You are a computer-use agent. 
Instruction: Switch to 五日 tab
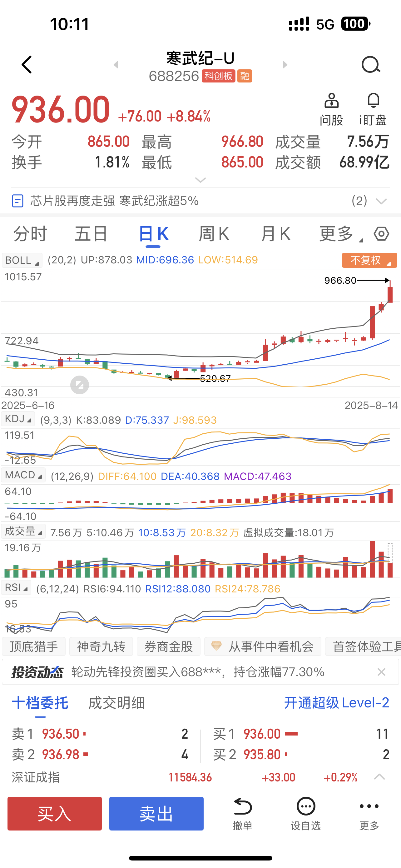pos(91,233)
